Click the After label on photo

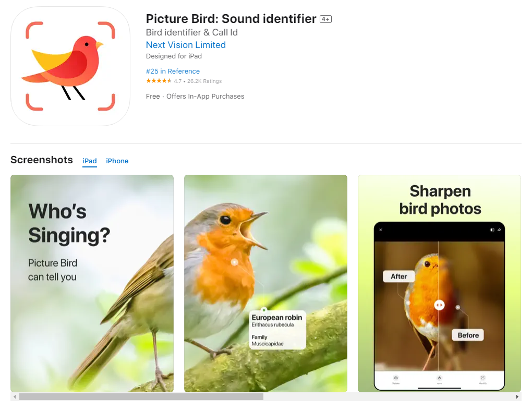[398, 276]
